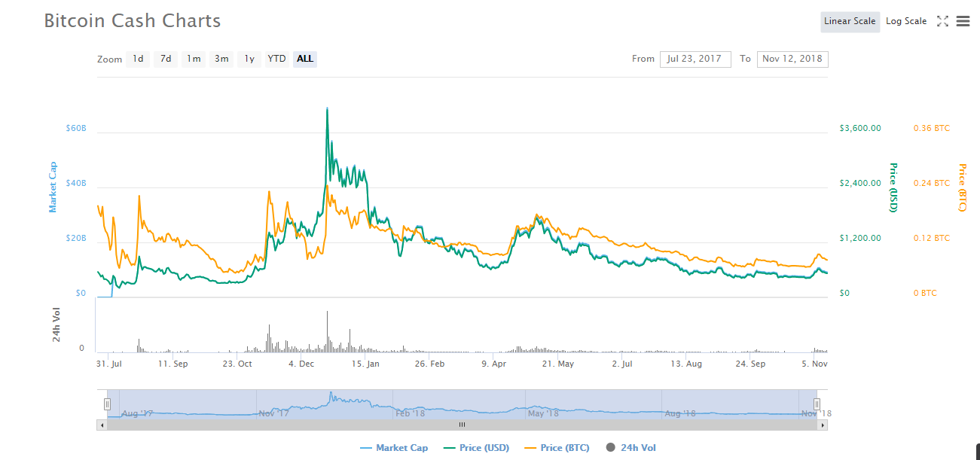The height and width of the screenshot is (460, 980).
Task: Set zoom range to 3m
Action: (221, 59)
